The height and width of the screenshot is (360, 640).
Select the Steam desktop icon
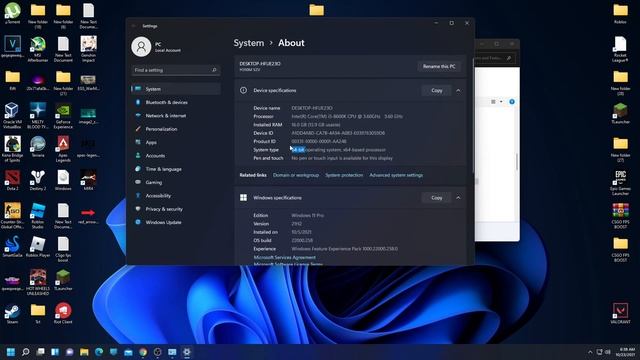[12, 313]
